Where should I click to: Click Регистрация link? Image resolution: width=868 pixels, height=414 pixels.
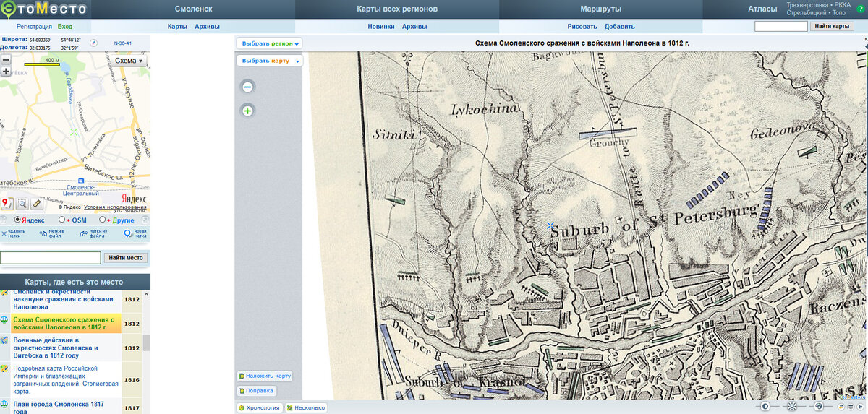tap(34, 26)
